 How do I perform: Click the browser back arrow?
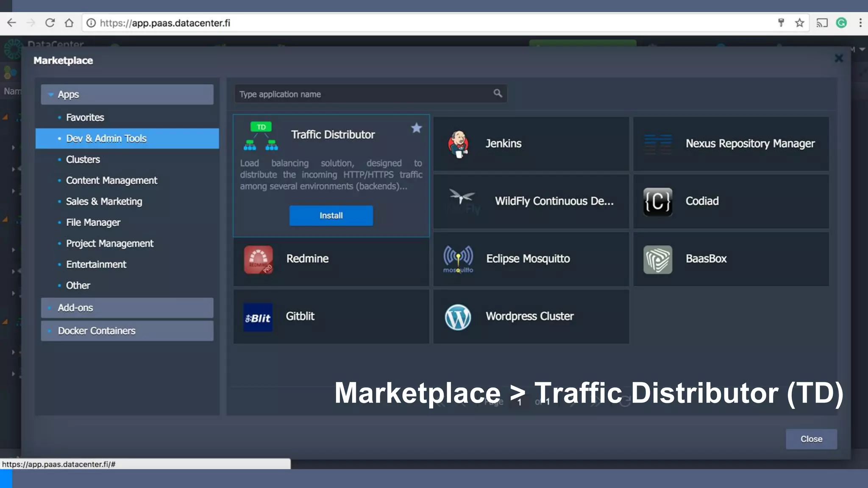[x=11, y=23]
